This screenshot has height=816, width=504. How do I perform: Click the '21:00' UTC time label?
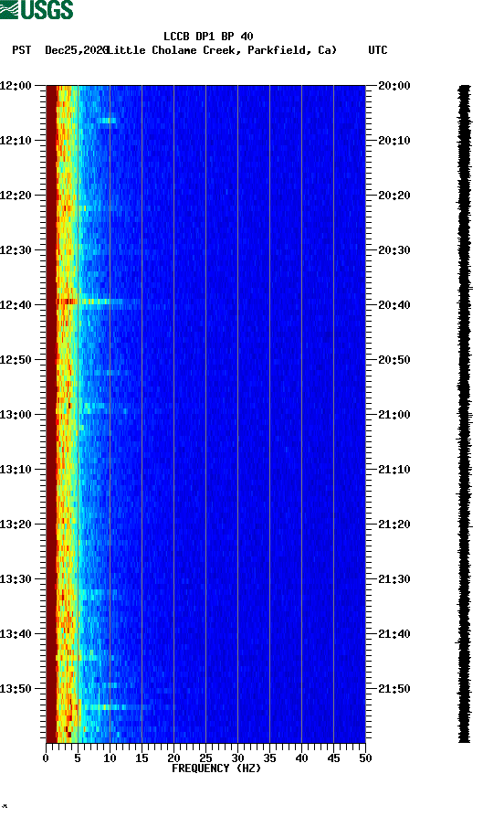click(x=394, y=415)
